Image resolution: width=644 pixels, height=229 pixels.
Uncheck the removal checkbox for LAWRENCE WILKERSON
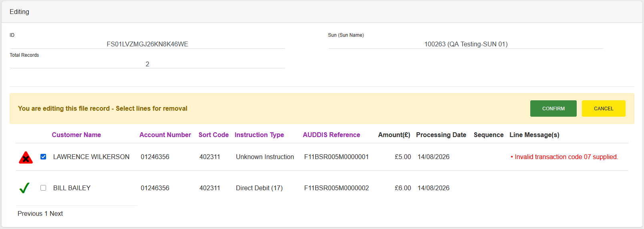pos(43,157)
